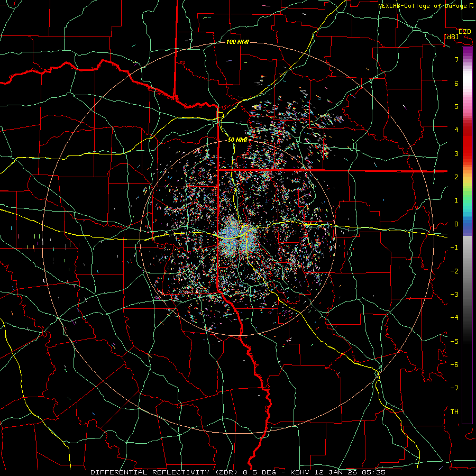Click the '-2' value on the scale
The height and width of the screenshot is (476, 476).
pos(454,271)
